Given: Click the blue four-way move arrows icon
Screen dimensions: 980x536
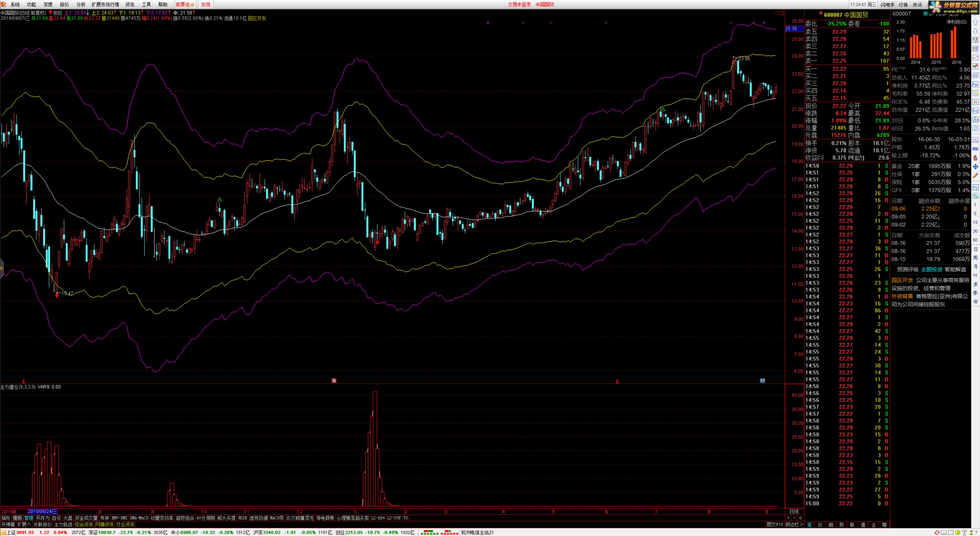Looking at the screenshot, I should [x=975, y=167].
